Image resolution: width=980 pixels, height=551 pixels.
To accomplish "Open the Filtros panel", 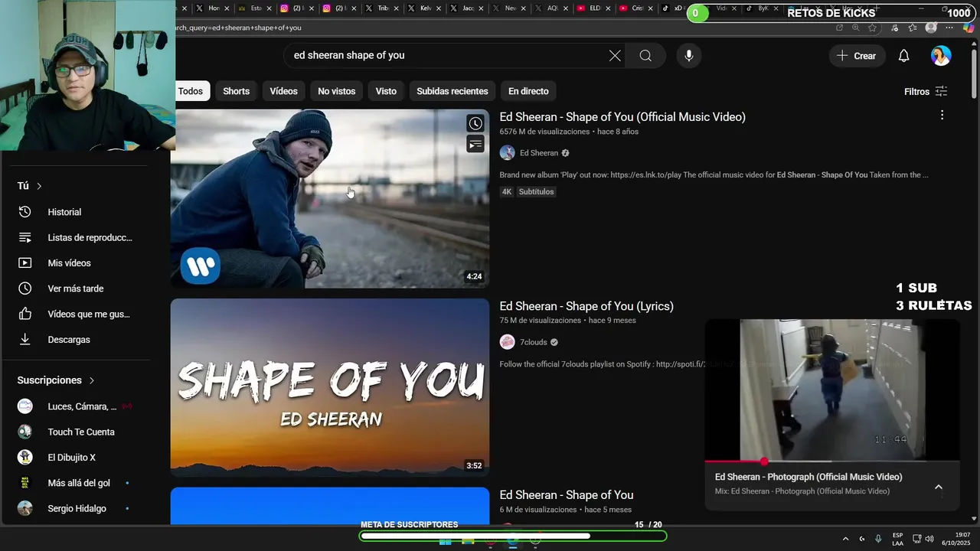I will tap(926, 91).
